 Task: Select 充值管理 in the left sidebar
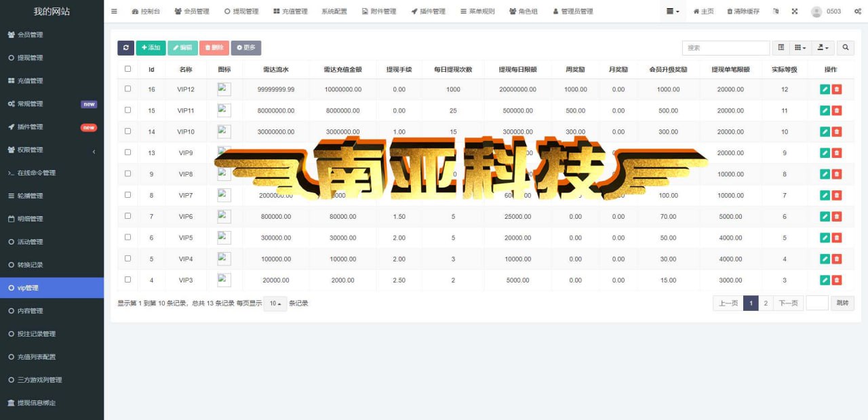pos(52,81)
